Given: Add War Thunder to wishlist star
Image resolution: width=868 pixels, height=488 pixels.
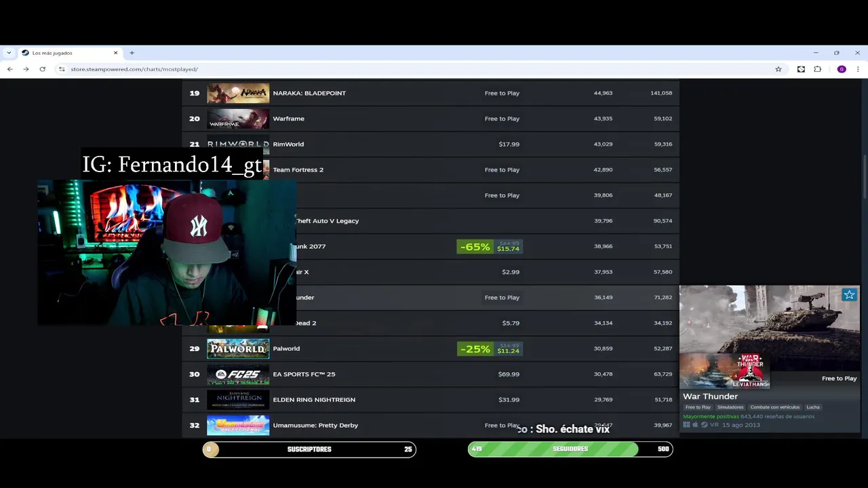Looking at the screenshot, I should point(849,294).
